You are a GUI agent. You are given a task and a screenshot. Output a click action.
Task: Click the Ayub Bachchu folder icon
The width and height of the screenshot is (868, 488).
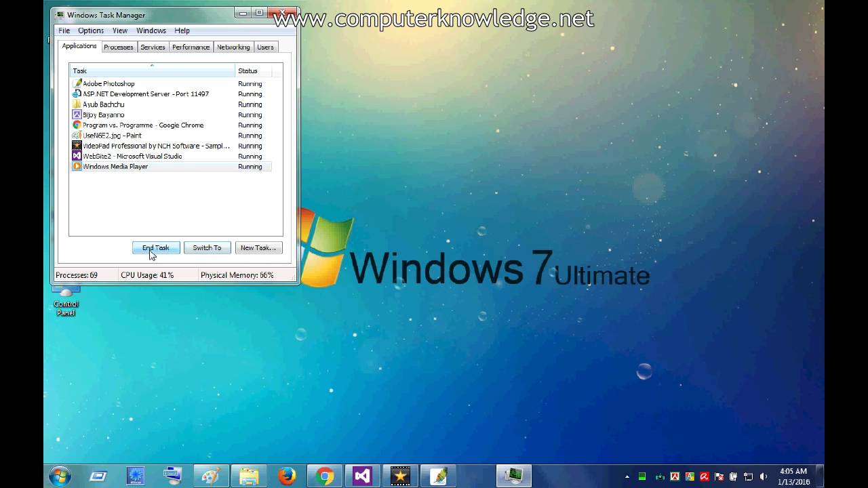tap(77, 104)
